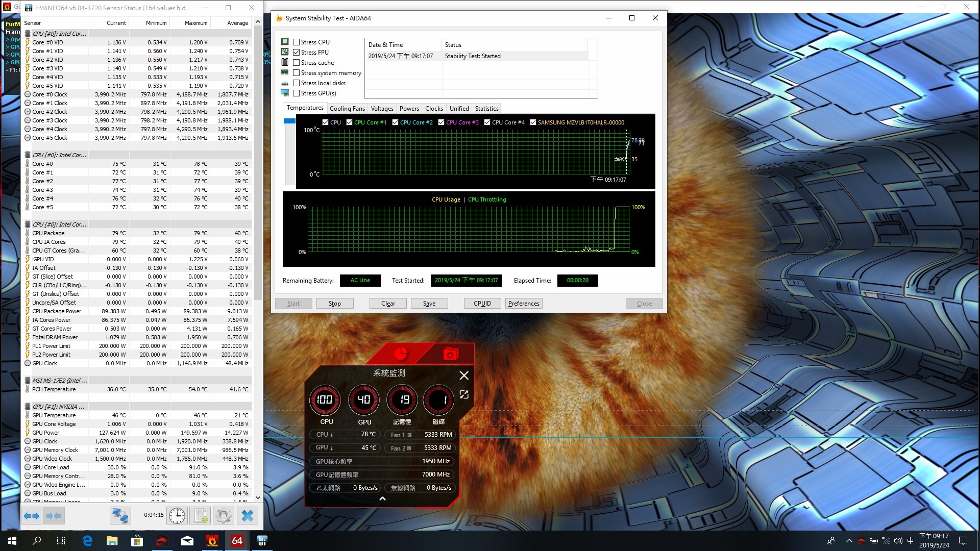Viewport: 980px width, 551px height.
Task: Open AIDA64 from the taskbar
Action: (237, 541)
